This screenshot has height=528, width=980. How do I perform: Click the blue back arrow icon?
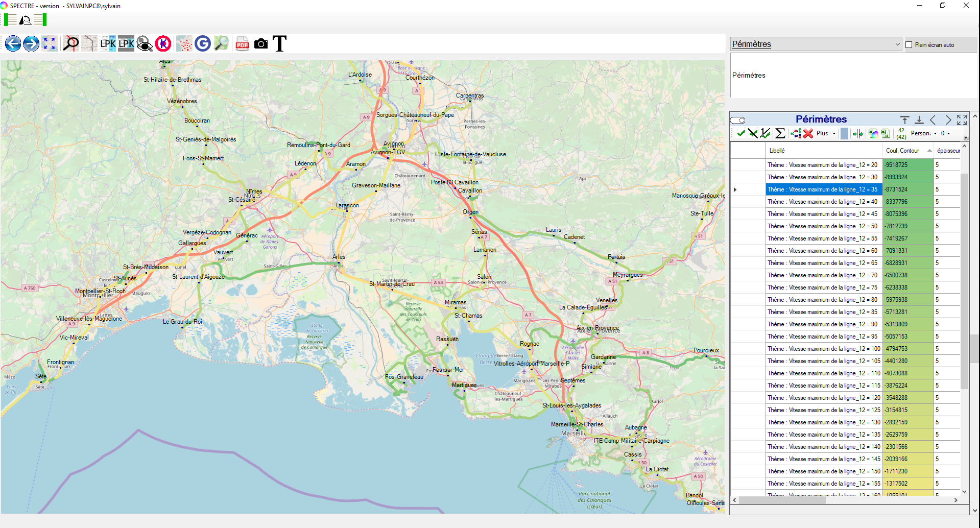pos(13,44)
